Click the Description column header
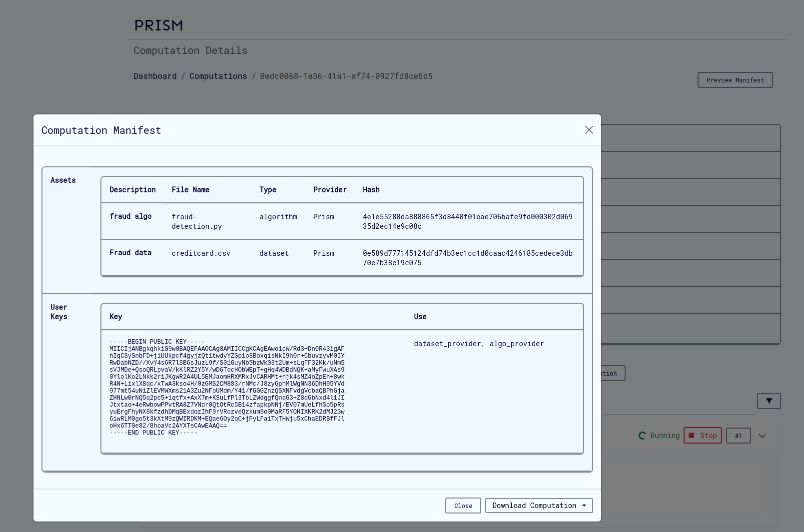 click(x=132, y=190)
